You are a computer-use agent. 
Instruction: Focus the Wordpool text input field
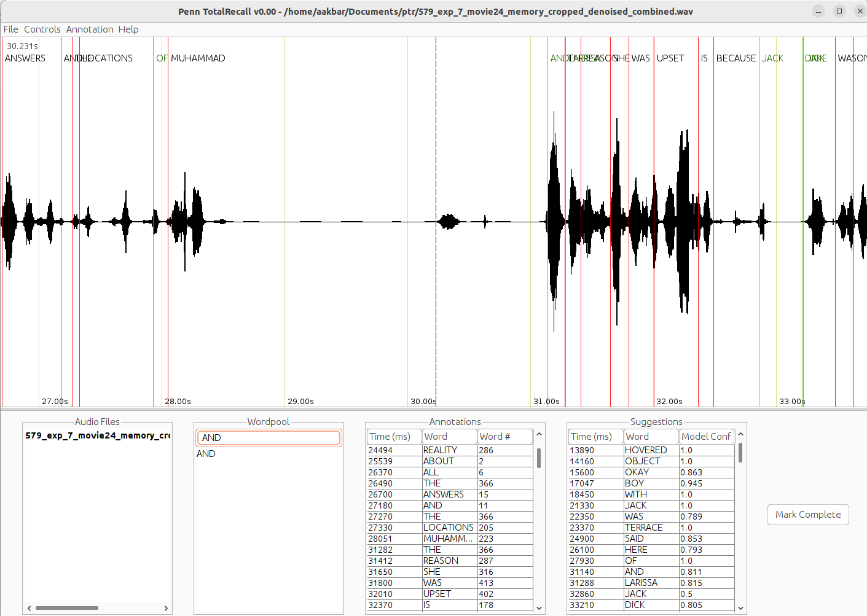[269, 437]
